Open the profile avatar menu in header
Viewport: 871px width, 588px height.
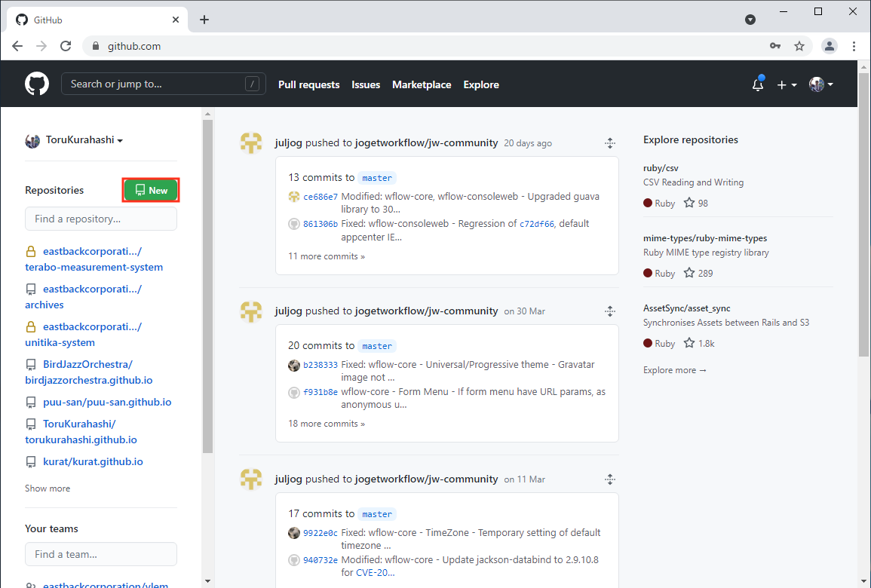821,84
